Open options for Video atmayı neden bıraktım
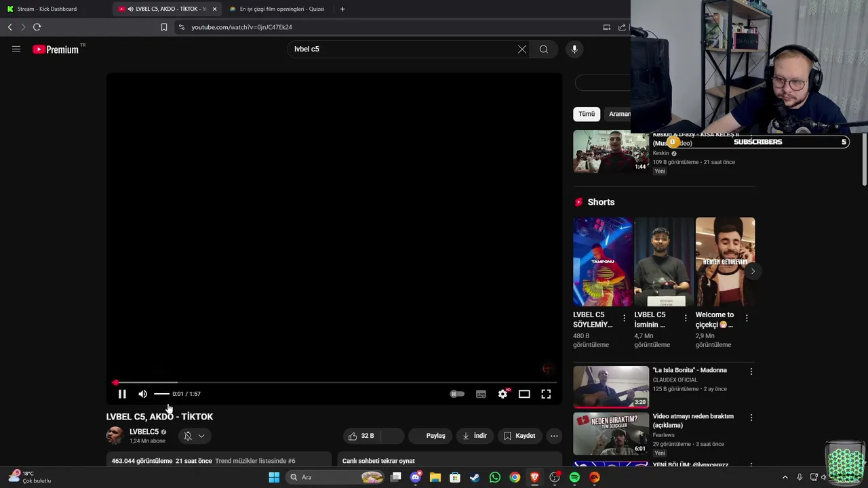 click(x=751, y=418)
